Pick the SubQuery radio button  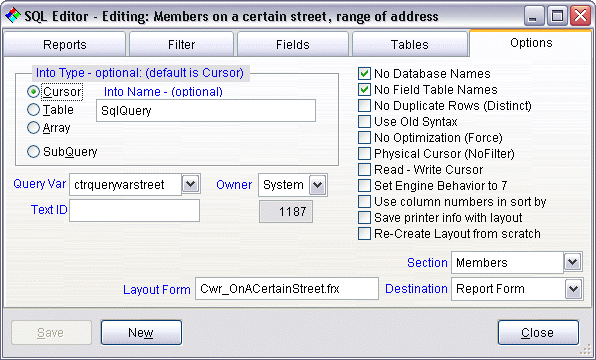[x=33, y=152]
